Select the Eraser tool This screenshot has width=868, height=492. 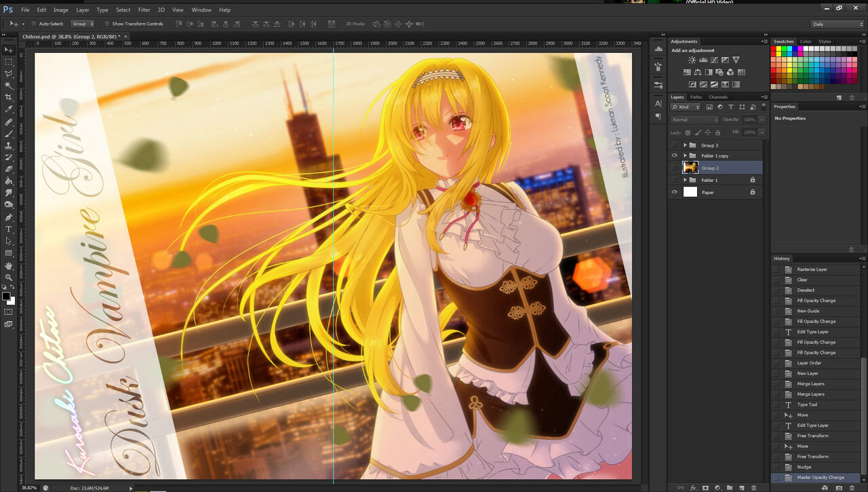pos(9,169)
